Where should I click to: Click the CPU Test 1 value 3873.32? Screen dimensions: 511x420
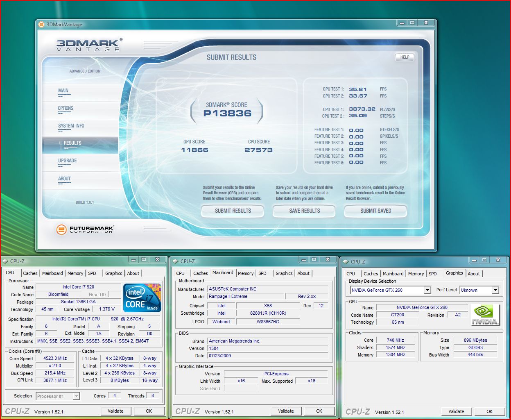click(362, 109)
